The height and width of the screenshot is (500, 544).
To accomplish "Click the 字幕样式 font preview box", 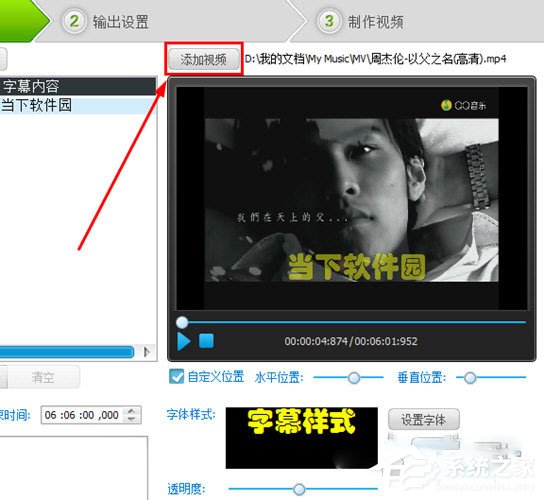I will click(301, 438).
